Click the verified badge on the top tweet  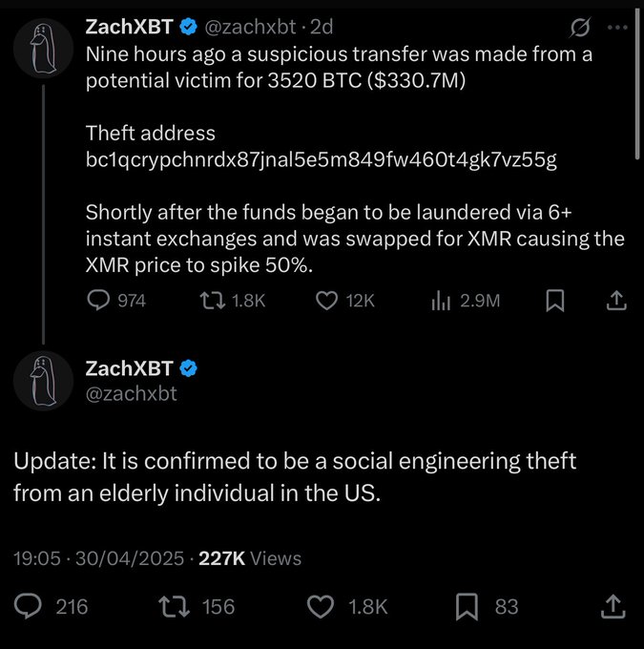[189, 24]
